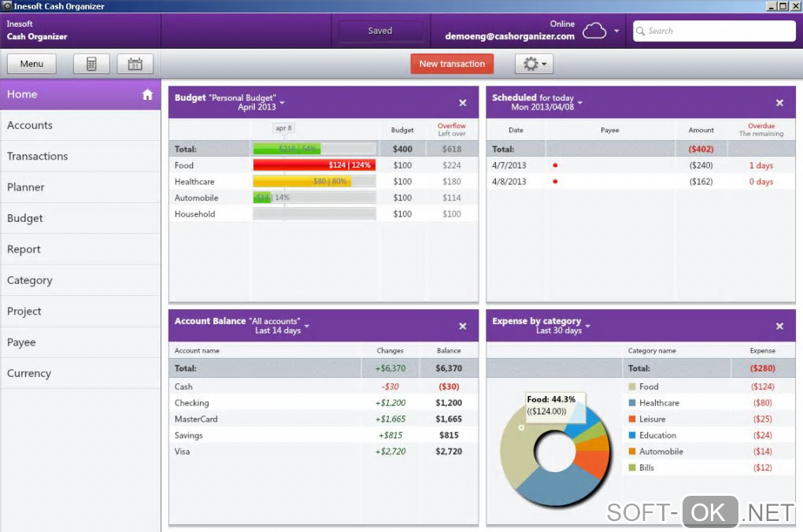Expand Expense by category period dropdown

coord(588,326)
